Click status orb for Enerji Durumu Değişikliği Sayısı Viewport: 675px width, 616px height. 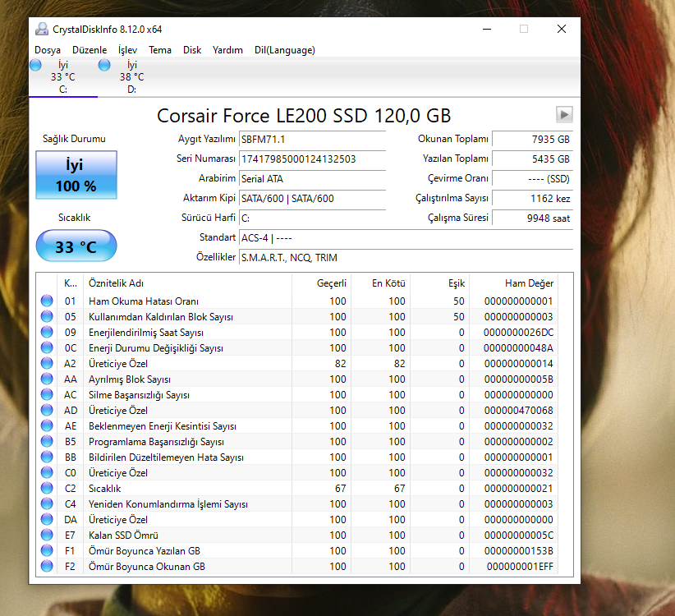click(47, 347)
